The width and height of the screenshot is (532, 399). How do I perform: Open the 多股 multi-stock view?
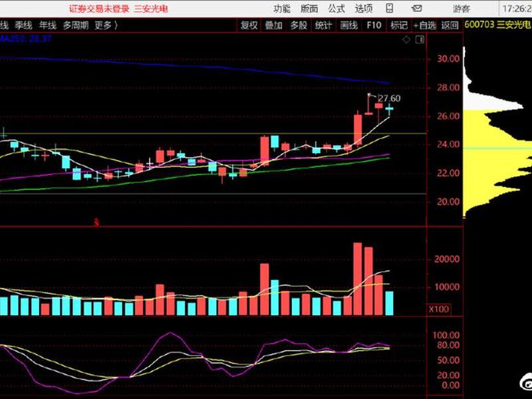click(299, 25)
